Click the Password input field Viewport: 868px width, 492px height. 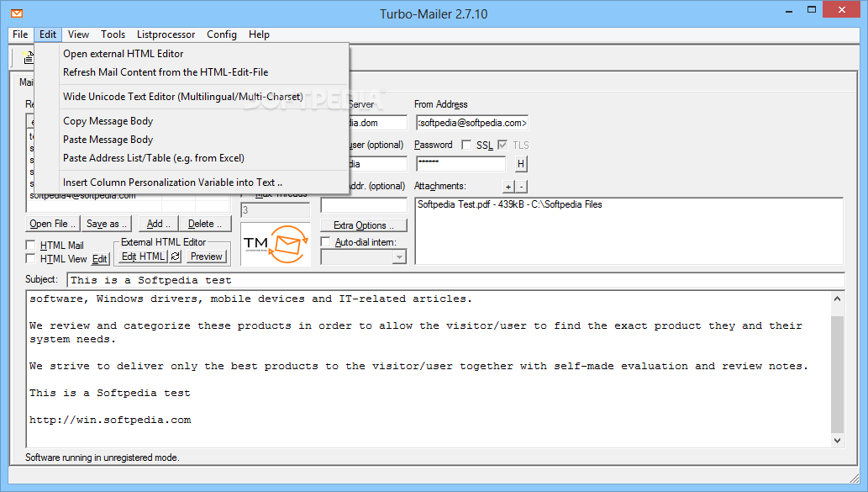pos(460,164)
